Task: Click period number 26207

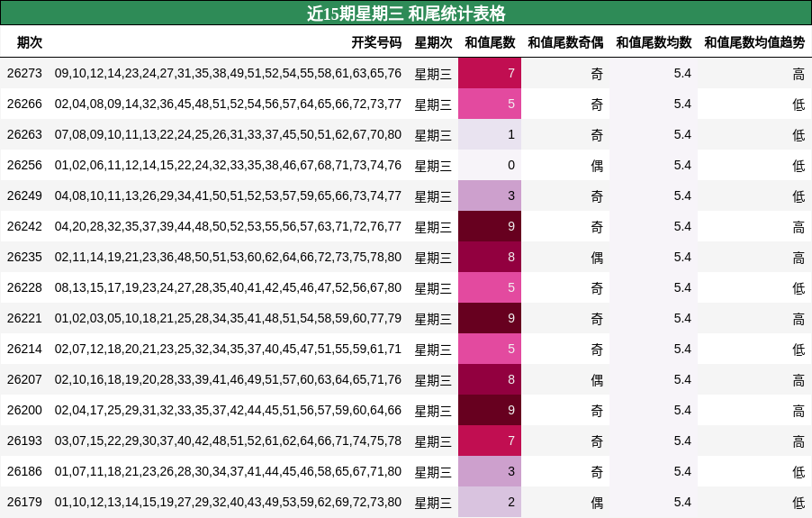Action: [24, 379]
